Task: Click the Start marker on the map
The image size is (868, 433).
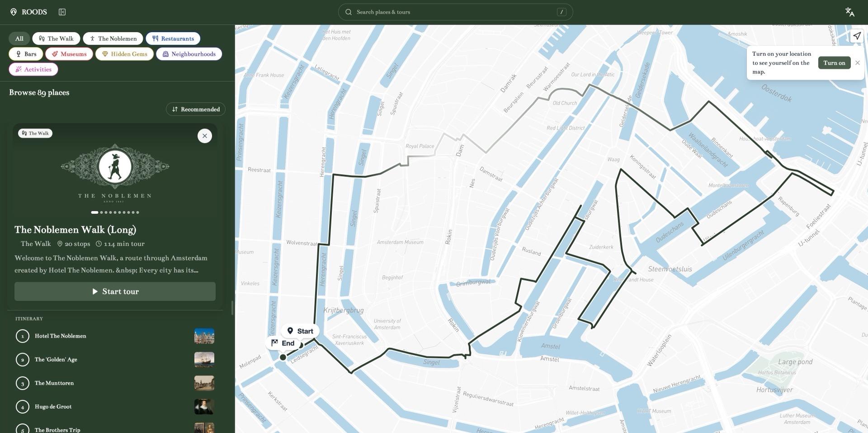Action: [300, 331]
